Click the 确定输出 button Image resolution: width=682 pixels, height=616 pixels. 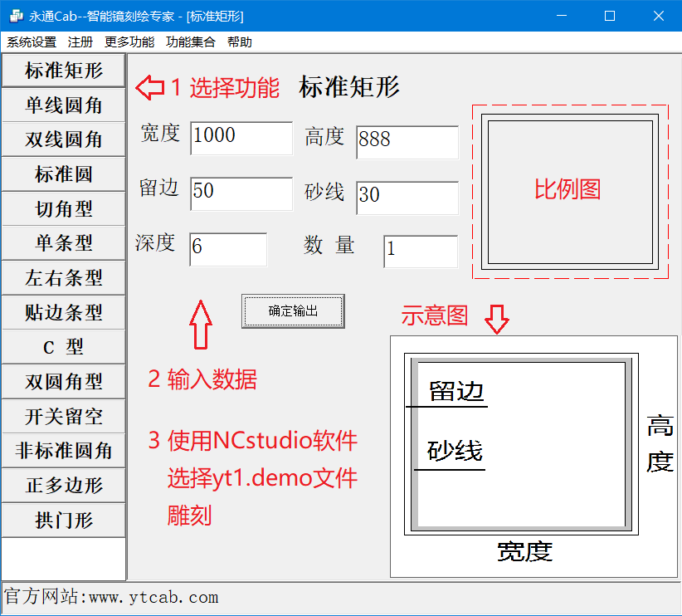pos(293,311)
